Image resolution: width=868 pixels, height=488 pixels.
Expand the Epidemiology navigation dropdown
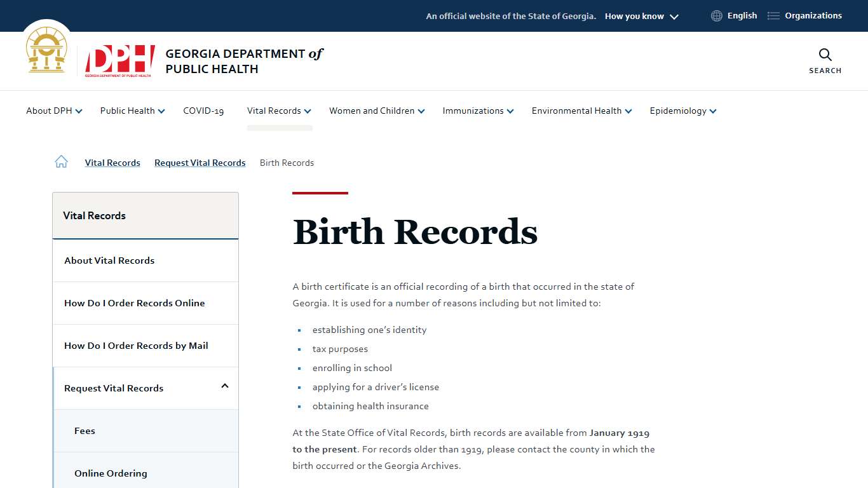pyautogui.click(x=682, y=111)
